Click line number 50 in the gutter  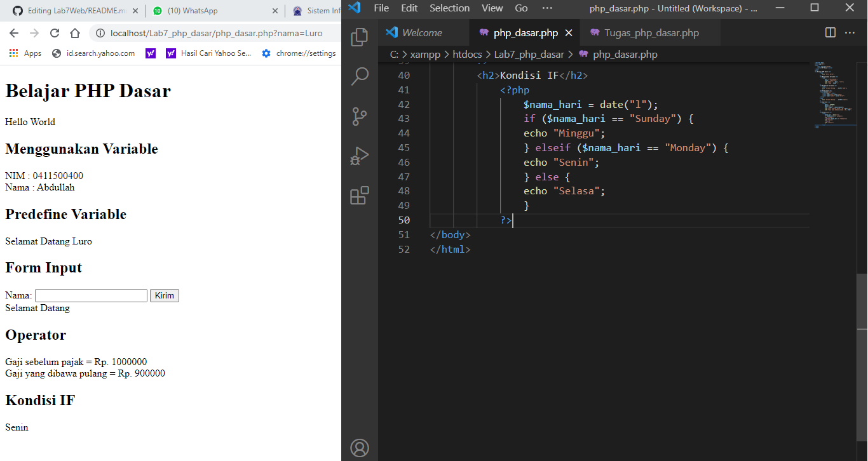click(403, 220)
